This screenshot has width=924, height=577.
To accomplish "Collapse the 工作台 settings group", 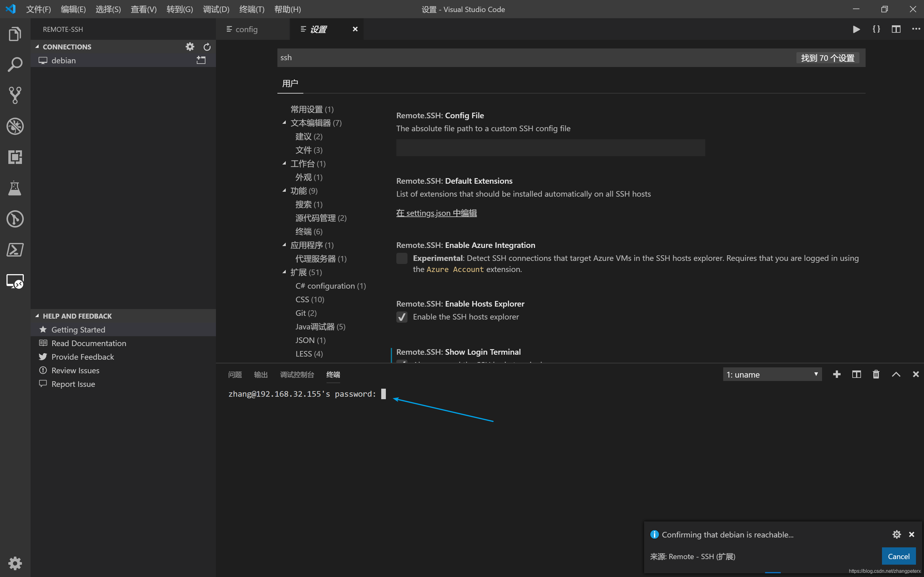I will click(284, 163).
